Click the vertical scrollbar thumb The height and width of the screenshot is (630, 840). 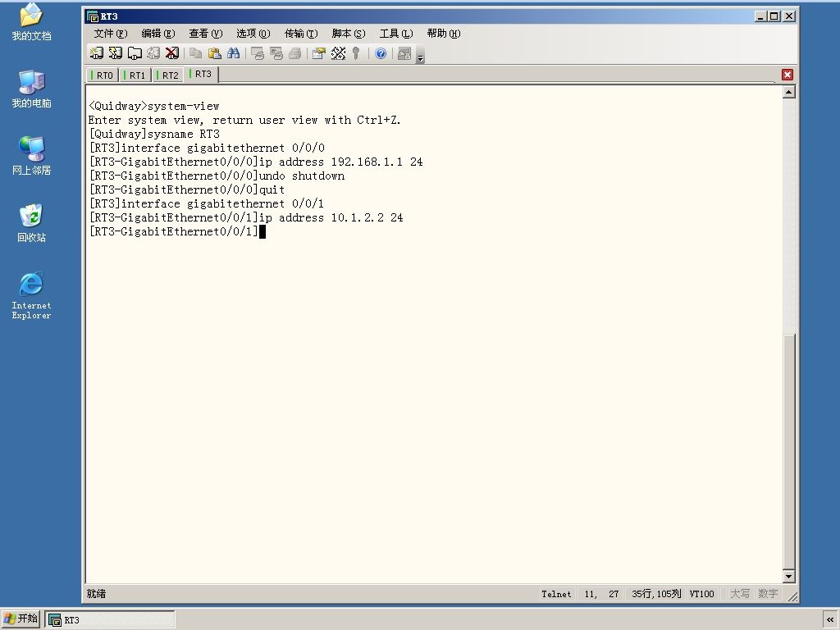click(x=788, y=452)
